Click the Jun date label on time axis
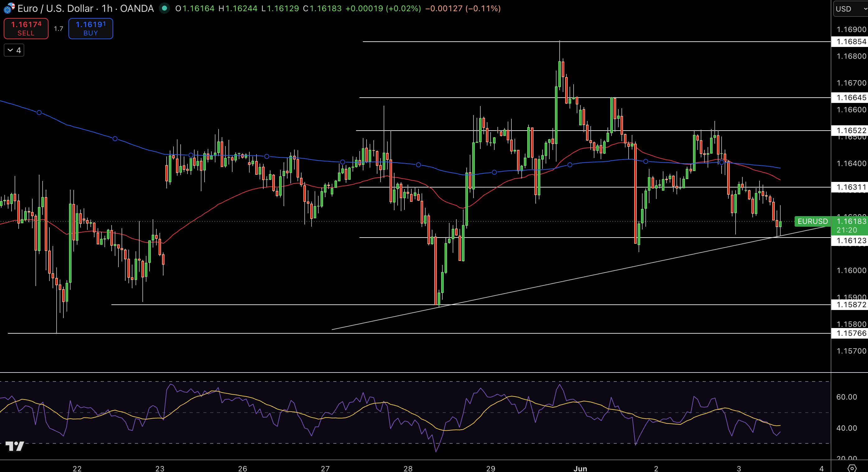868x472 pixels. tap(580, 468)
